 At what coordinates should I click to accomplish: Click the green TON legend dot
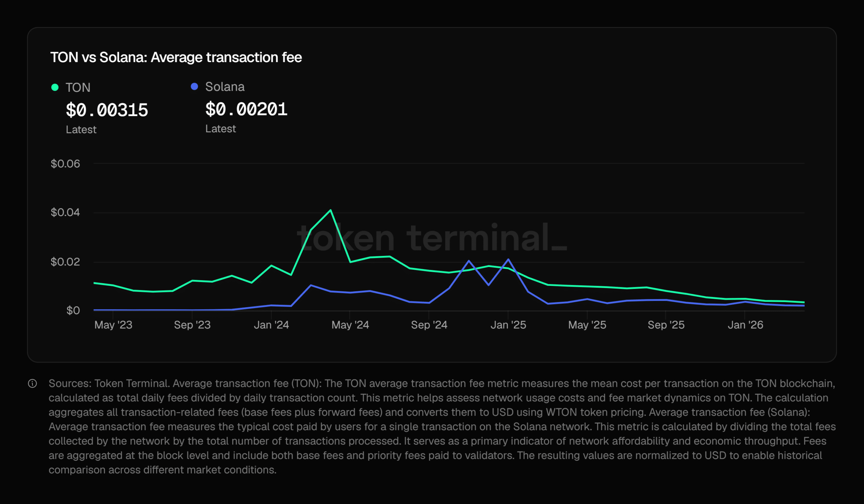[x=55, y=87]
